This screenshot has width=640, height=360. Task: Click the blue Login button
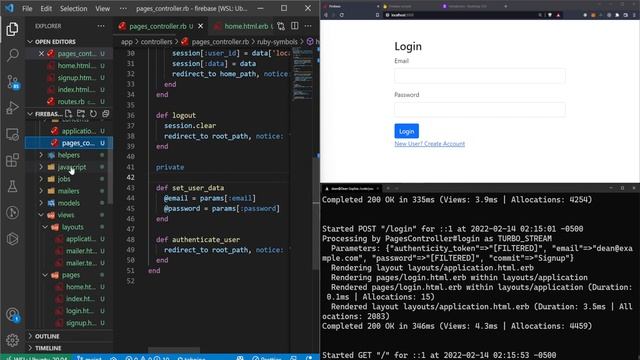pos(407,131)
